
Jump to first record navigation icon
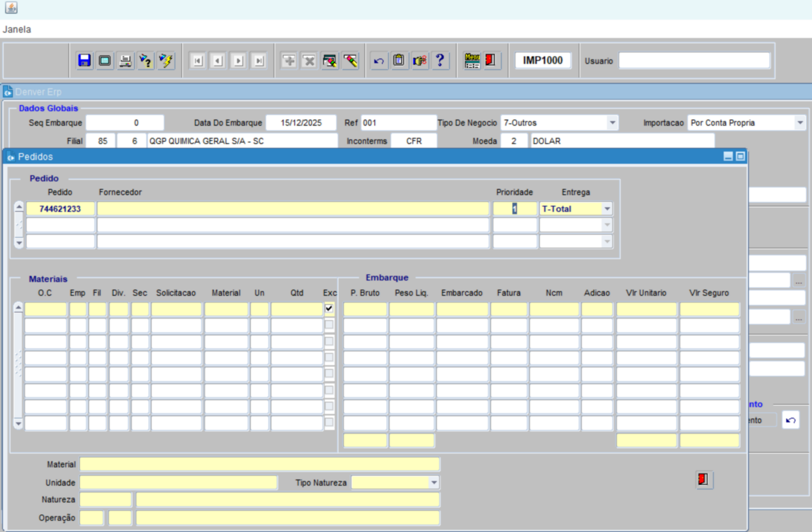tap(198, 61)
